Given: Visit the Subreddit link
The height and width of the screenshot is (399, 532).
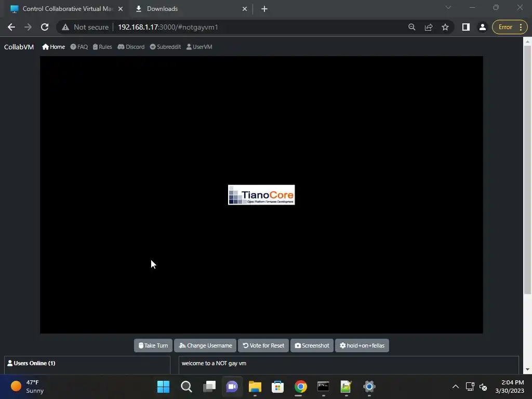Looking at the screenshot, I should pos(165,47).
